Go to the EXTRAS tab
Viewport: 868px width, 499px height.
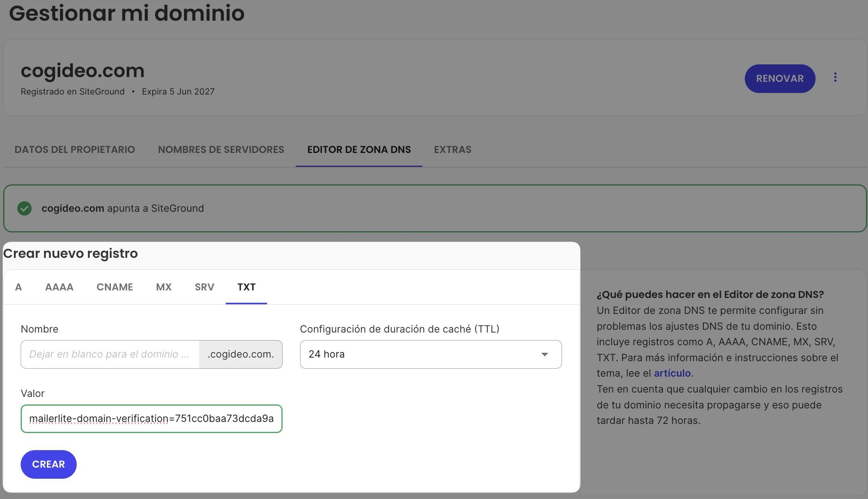tap(452, 149)
